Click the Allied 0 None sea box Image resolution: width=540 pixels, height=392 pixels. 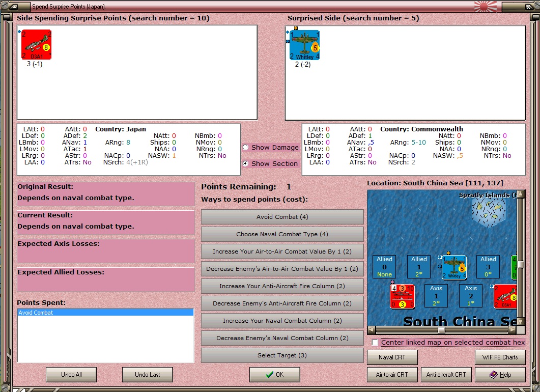384,267
